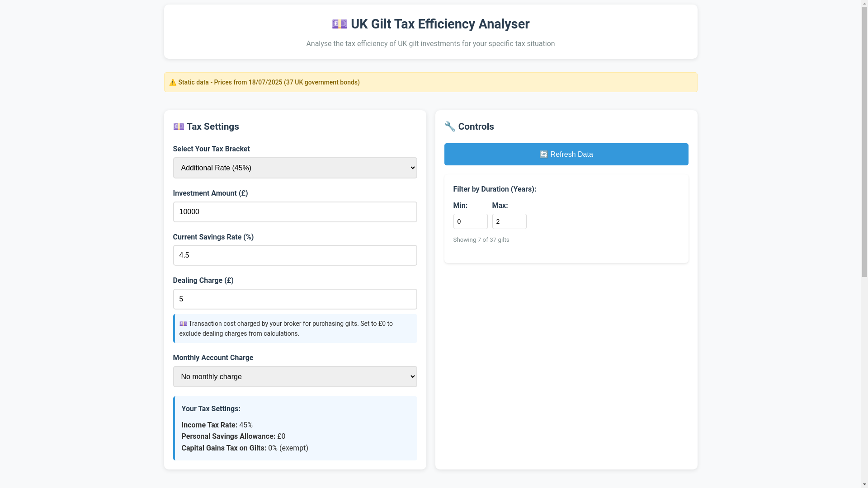868x488 pixels.
Task: Click the 'Filter by Duration (Years)' label
Action: (x=495, y=189)
